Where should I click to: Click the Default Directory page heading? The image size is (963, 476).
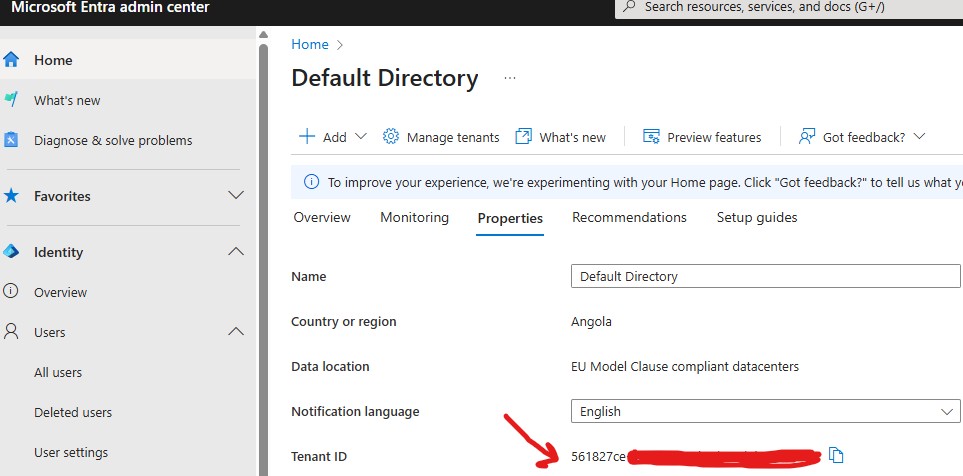(x=384, y=78)
